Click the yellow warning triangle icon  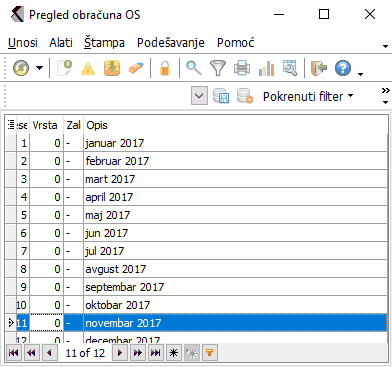[88, 68]
